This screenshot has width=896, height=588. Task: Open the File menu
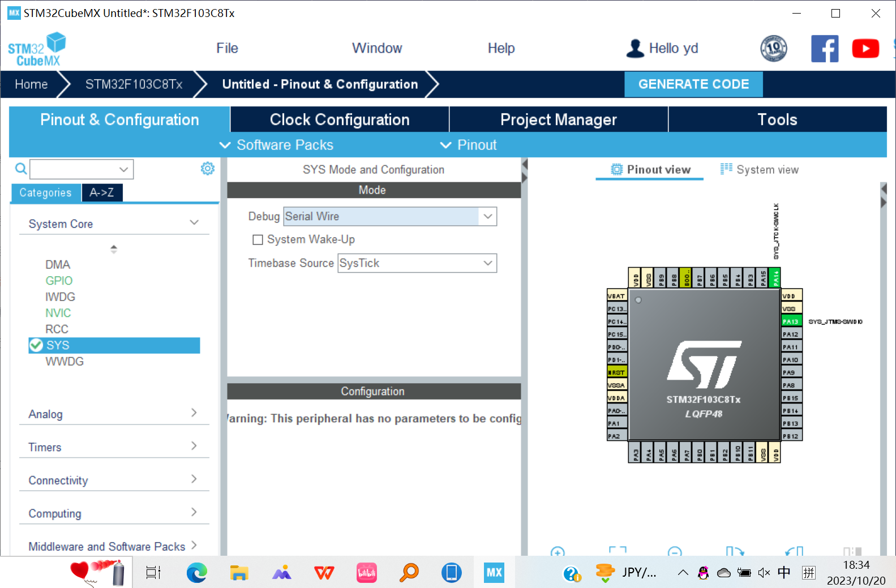(227, 48)
